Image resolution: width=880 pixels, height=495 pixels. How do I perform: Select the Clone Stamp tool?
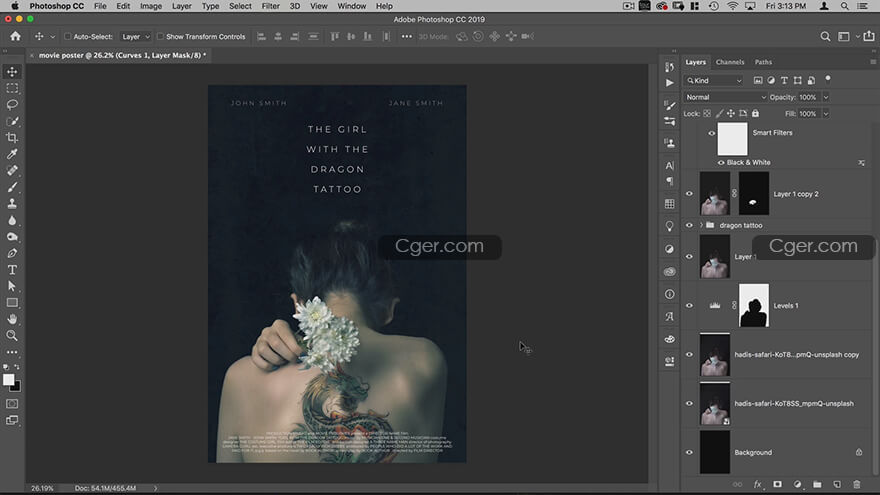12,203
